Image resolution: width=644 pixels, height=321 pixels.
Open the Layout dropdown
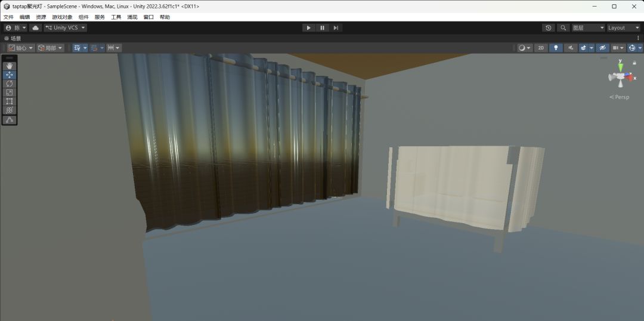coord(623,28)
